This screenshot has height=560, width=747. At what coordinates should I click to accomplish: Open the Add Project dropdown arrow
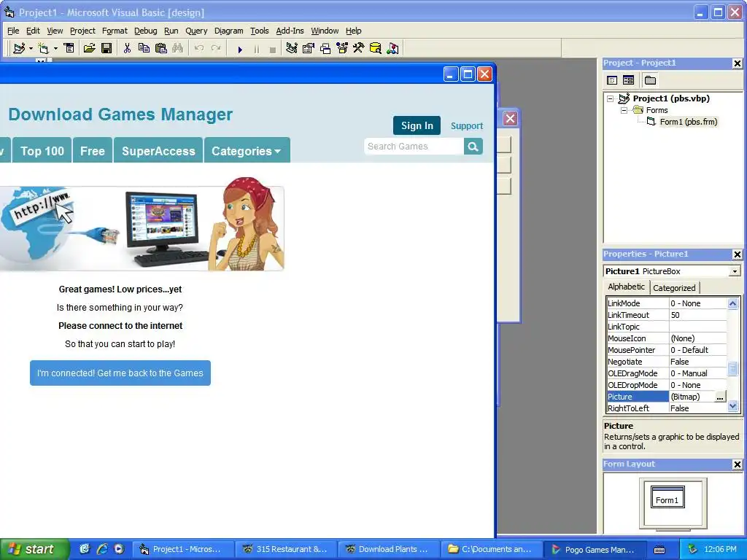click(31, 48)
